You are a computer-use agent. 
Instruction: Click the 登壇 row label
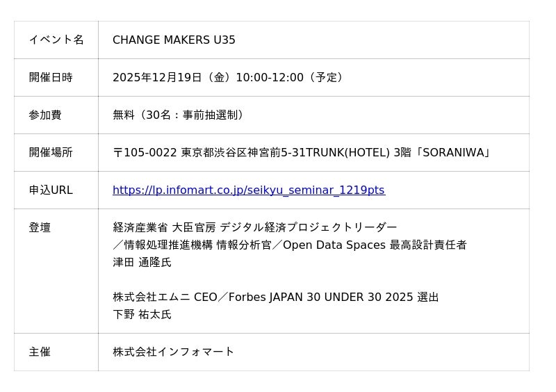pyautogui.click(x=40, y=228)
